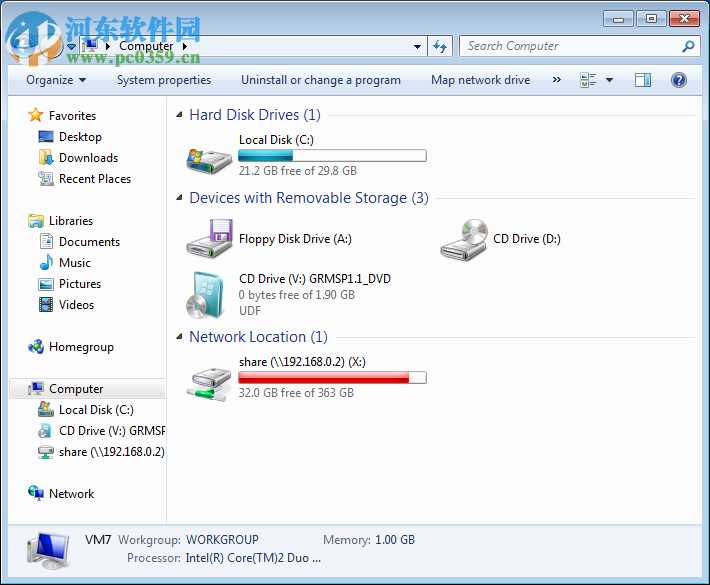Viewport: 710px width, 585px height.
Task: Show more toolbar commands chevron
Action: click(556, 80)
